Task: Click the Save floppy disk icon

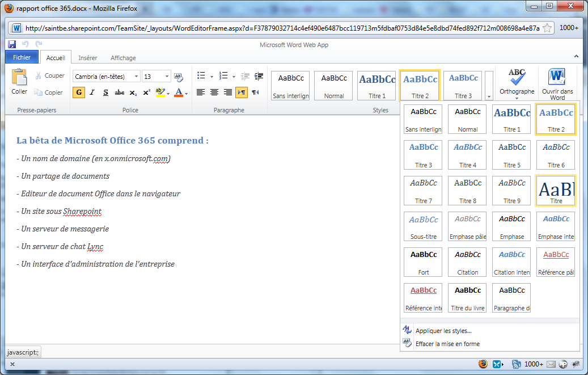Action: pos(12,44)
